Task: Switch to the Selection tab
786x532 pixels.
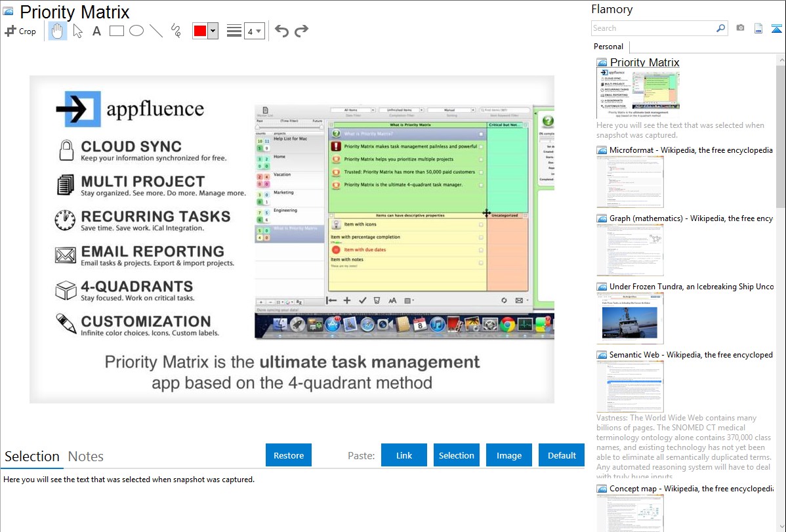Action: 32,457
